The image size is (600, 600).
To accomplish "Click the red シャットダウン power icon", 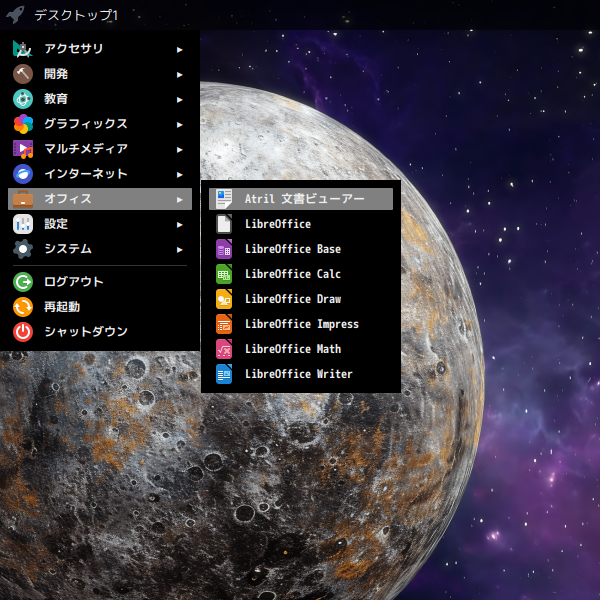I will coord(23,332).
